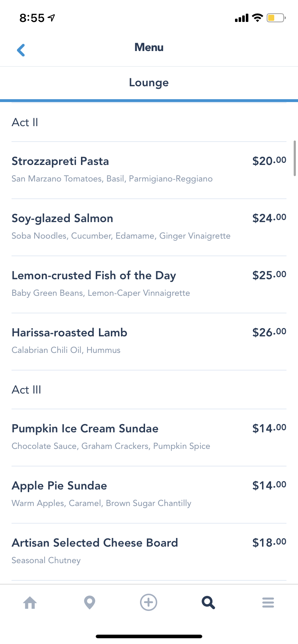Screen dimensions: 298x644
Task: Choose Lemon-crusted Fish of the Day
Action: tap(94, 276)
